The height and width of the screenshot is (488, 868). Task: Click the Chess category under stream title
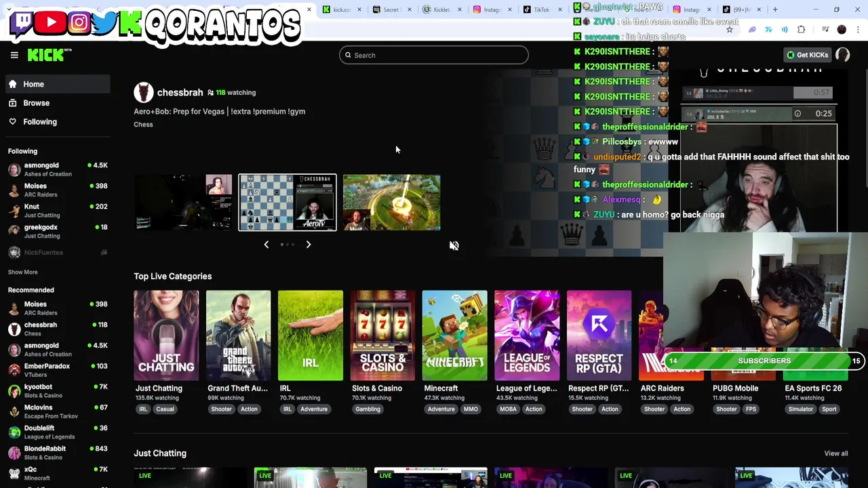[143, 125]
